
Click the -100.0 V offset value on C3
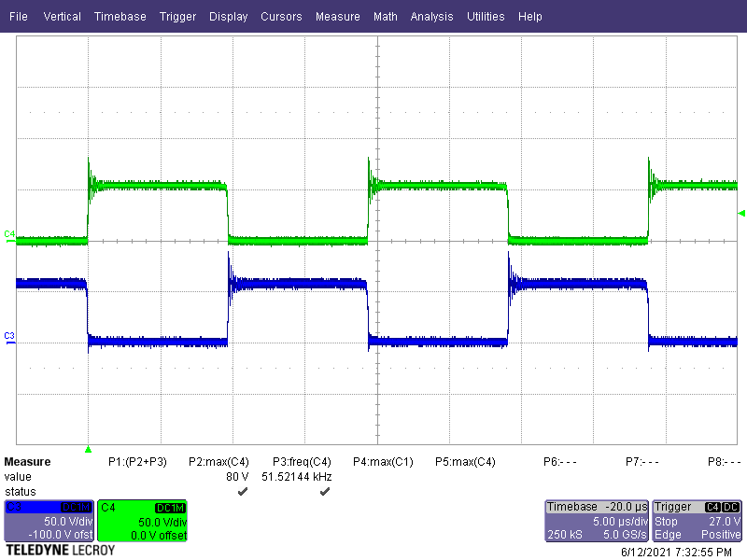click(x=60, y=535)
